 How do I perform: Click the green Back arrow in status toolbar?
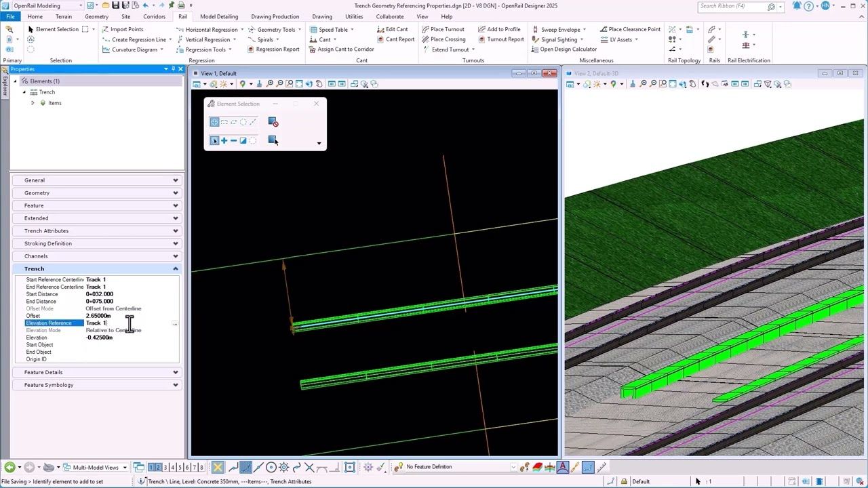click(x=9, y=467)
